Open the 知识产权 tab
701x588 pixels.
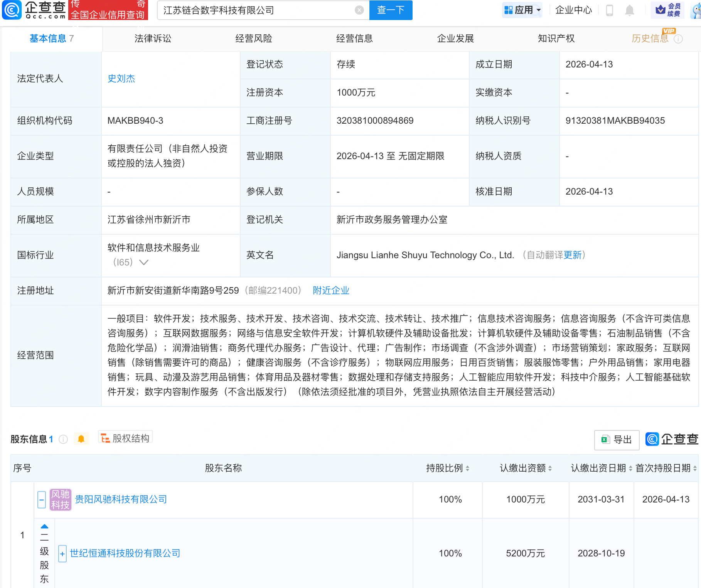click(x=556, y=39)
